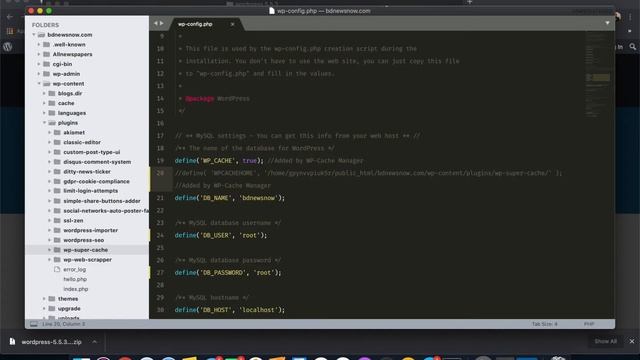The height and width of the screenshot is (360, 640).
Task: Expand the wp-super-cache folder arrow
Action: point(49,250)
